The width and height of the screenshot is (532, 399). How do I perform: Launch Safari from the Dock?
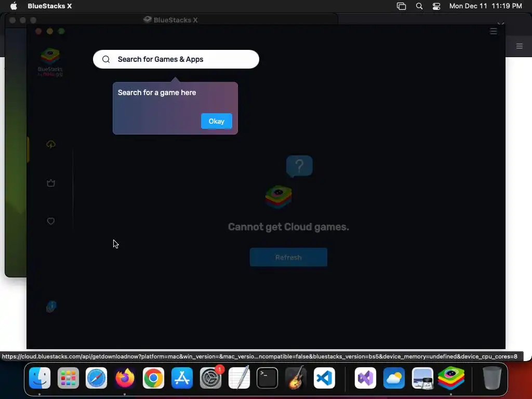pyautogui.click(x=96, y=378)
